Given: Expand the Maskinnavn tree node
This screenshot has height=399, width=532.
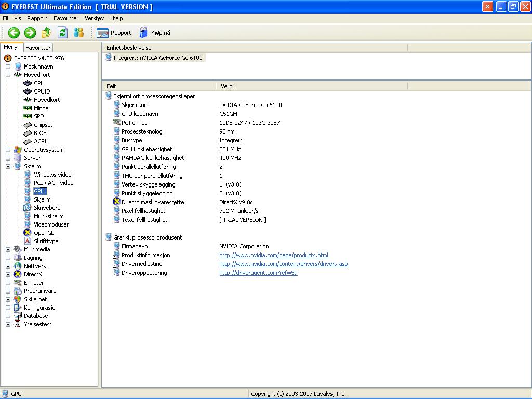Looking at the screenshot, I should click(8, 67).
